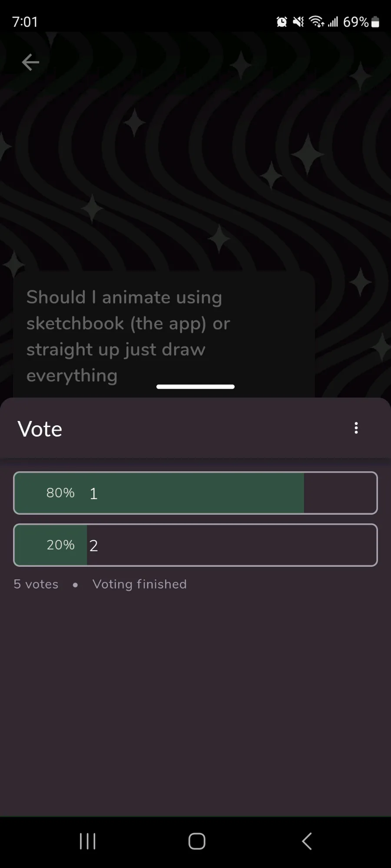
Task: Tap the white bottom sheet drag handle
Action: click(195, 387)
